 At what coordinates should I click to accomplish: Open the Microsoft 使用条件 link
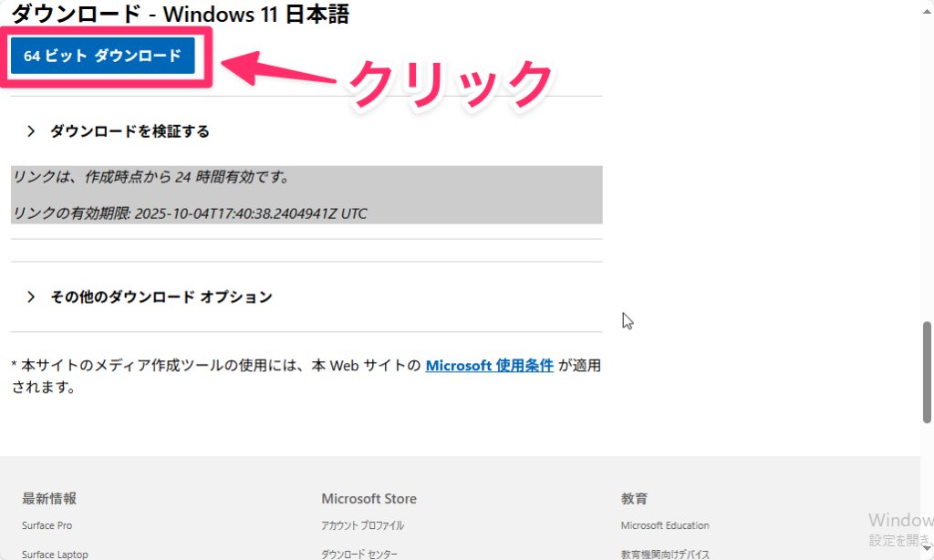point(489,366)
